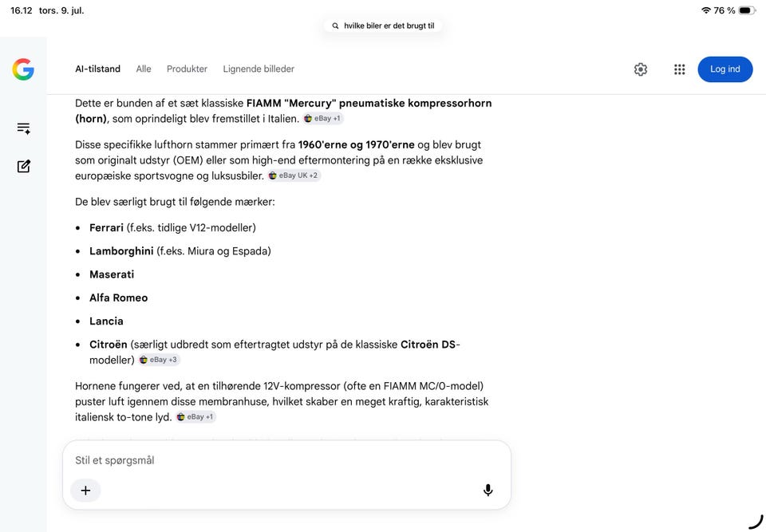766x532 pixels.
Task: Click the Log ind button
Action: (x=725, y=69)
